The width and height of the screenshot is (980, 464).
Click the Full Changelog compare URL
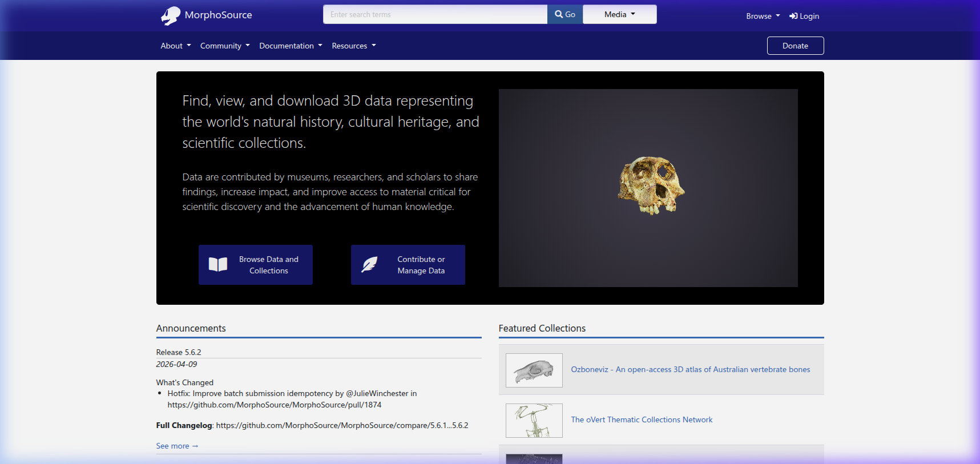[x=342, y=425]
